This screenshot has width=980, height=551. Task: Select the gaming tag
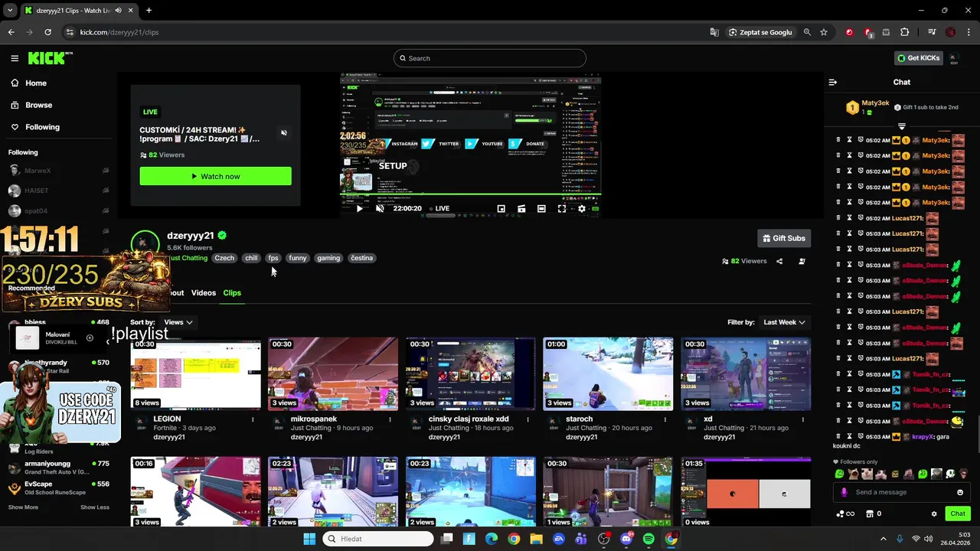point(328,258)
